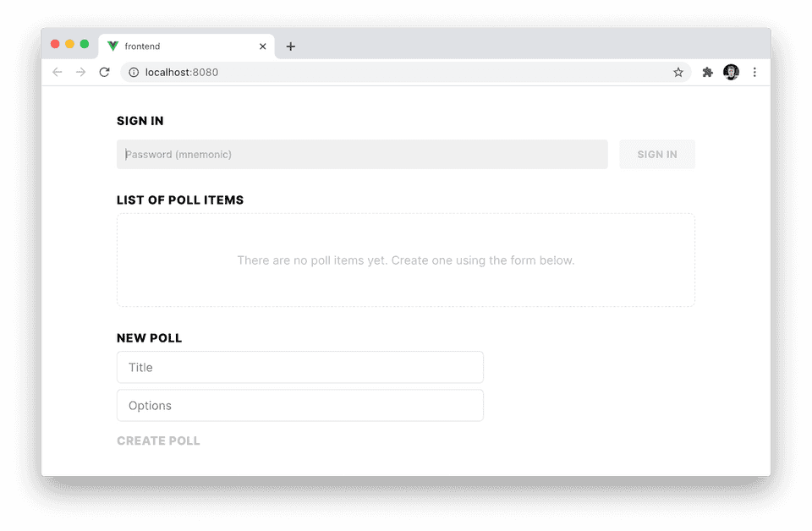Open the Chrome three-dot menu
The width and height of the screenshot is (812, 531).
coord(754,72)
